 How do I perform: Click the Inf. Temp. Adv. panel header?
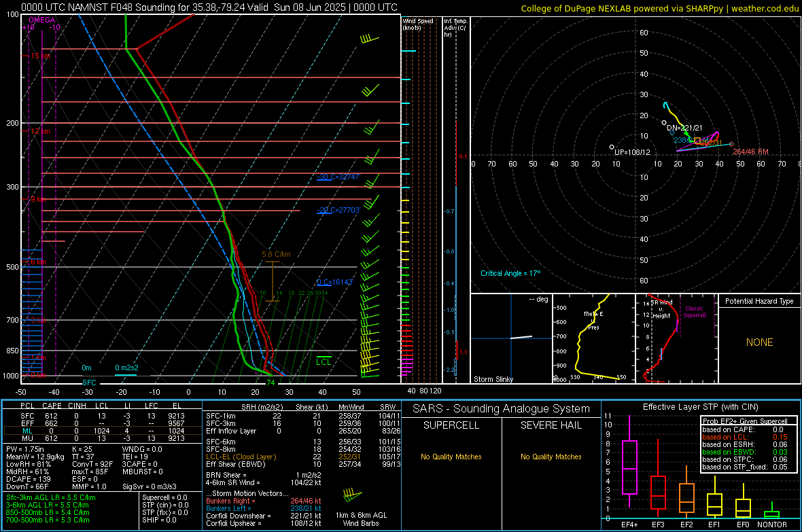click(x=455, y=28)
